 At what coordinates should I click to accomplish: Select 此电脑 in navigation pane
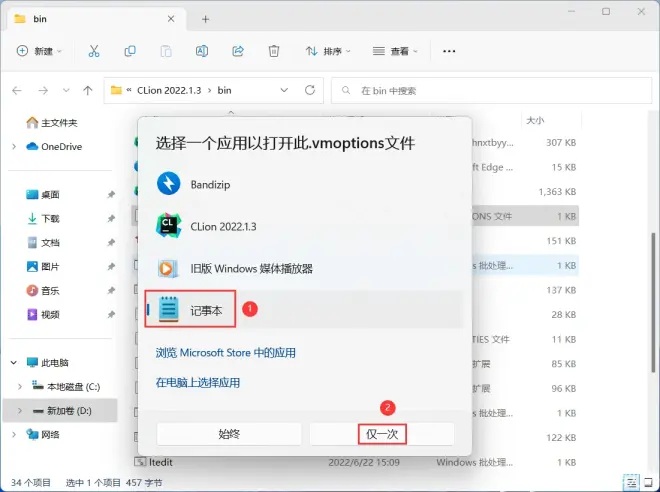[x=48, y=362]
